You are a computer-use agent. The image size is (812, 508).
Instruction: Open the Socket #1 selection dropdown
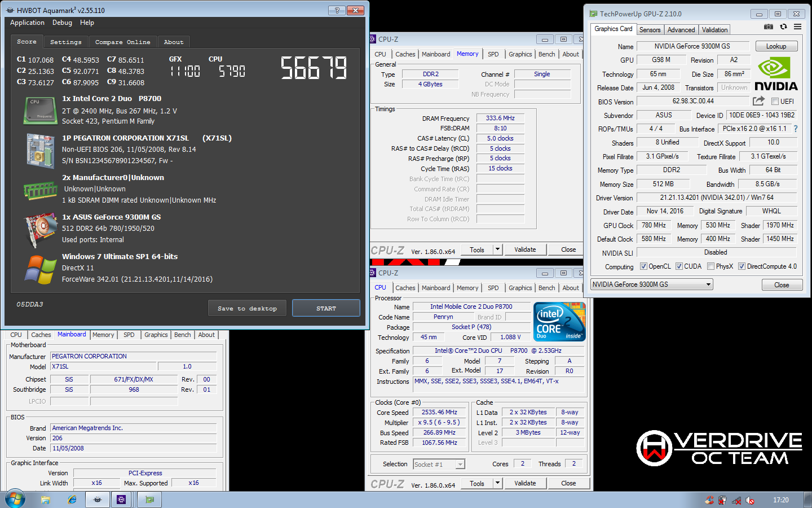[x=439, y=464]
